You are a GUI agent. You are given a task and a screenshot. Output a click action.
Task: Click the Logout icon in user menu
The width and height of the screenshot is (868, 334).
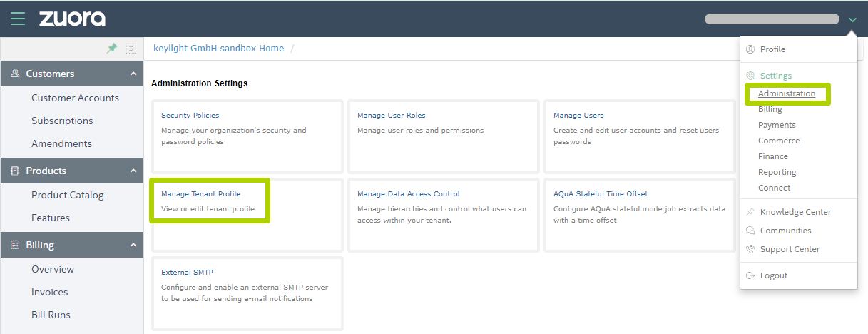tap(750, 275)
